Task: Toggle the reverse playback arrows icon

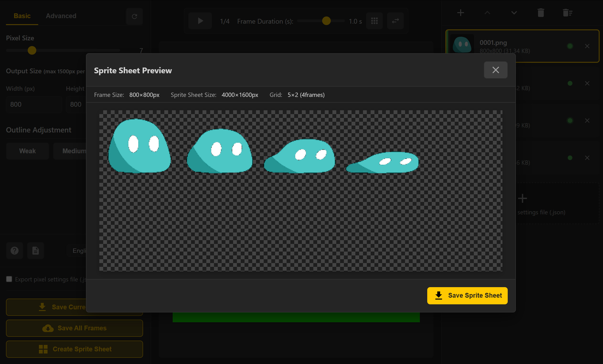Action: tap(395, 21)
